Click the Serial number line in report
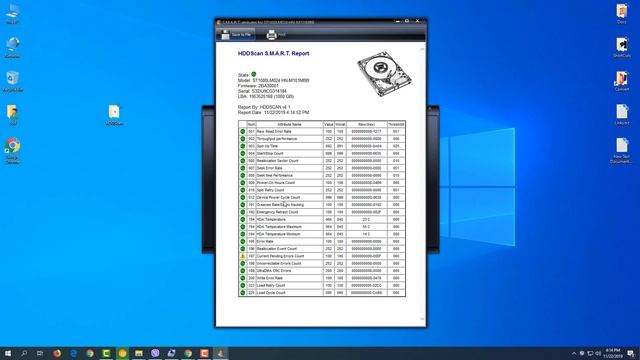Viewport: 640px width, 360px height. click(262, 91)
